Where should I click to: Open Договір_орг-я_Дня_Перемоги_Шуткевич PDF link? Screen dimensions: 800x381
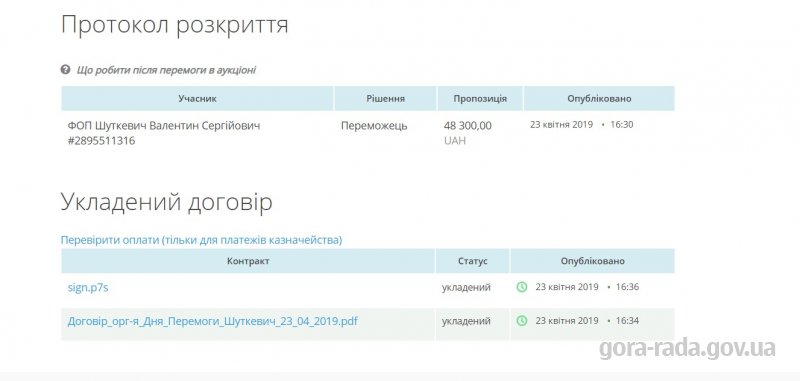(x=213, y=322)
